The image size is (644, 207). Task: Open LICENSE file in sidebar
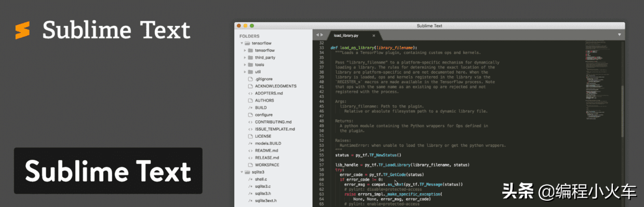263,136
